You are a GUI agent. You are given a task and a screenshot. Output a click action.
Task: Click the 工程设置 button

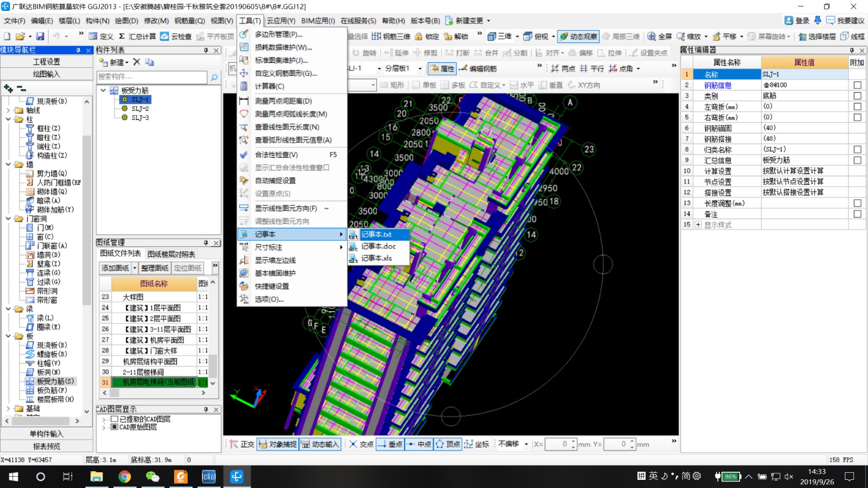pyautogui.click(x=47, y=61)
